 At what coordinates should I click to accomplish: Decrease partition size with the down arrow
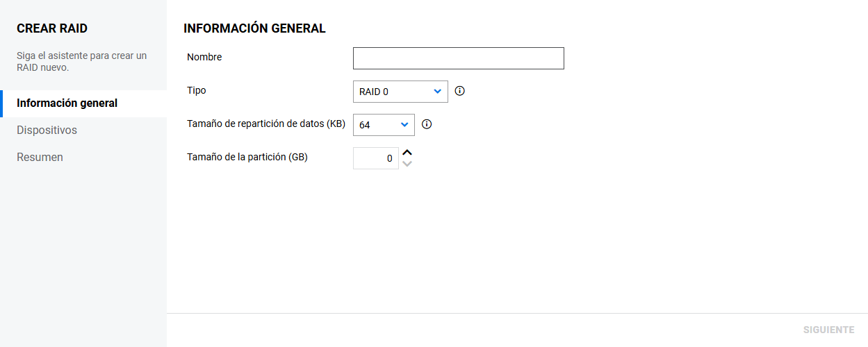407,164
